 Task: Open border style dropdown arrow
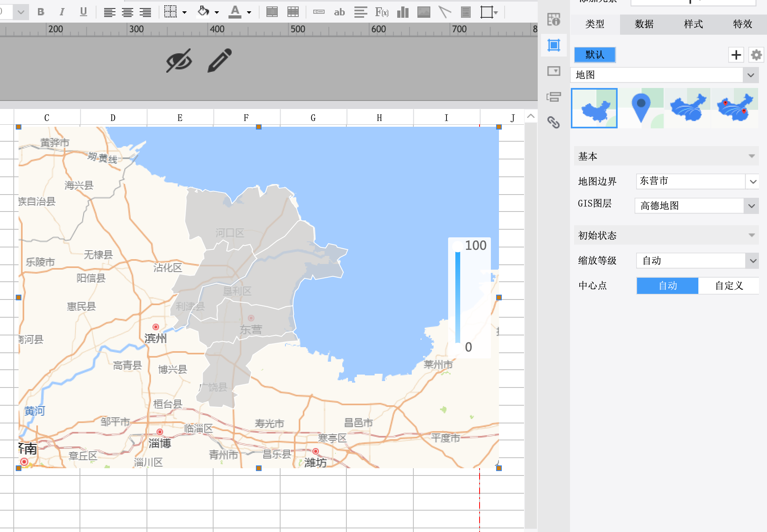(184, 13)
